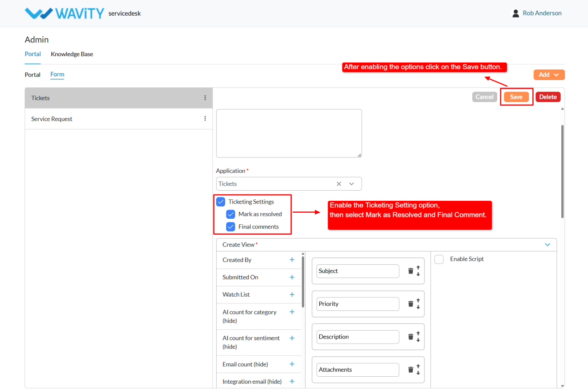This screenshot has height=391, width=588.
Task: Add AI count for category field
Action: [292, 312]
